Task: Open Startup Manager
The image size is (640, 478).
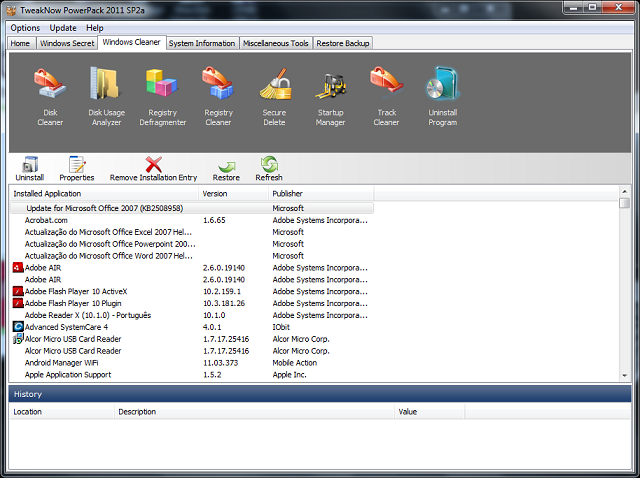Action: pos(330,98)
